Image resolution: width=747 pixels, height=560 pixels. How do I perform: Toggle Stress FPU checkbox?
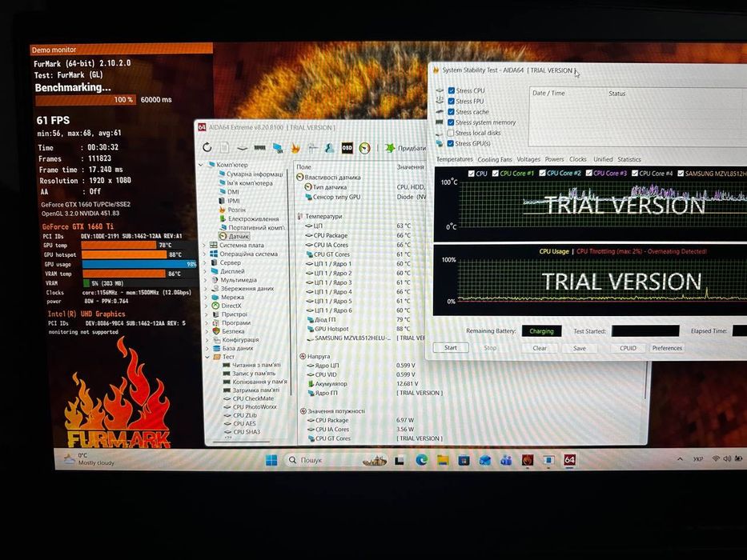click(451, 101)
